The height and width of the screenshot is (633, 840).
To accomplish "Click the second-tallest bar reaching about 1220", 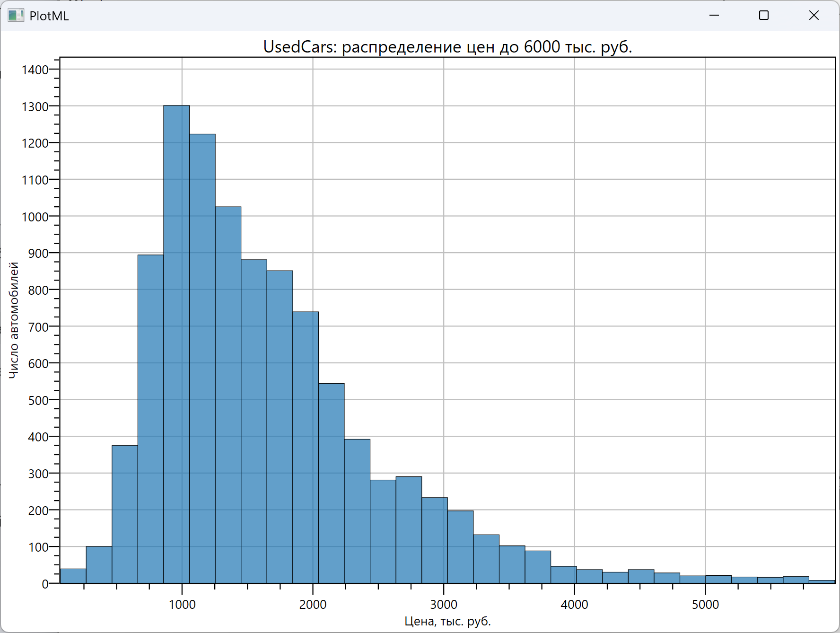I will pyautogui.click(x=202, y=359).
